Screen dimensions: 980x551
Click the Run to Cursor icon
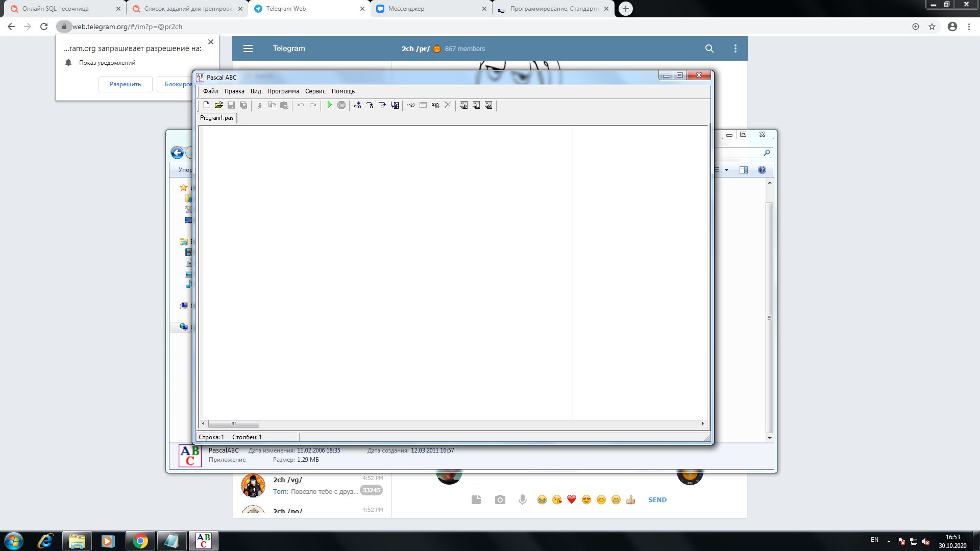pyautogui.click(x=395, y=105)
